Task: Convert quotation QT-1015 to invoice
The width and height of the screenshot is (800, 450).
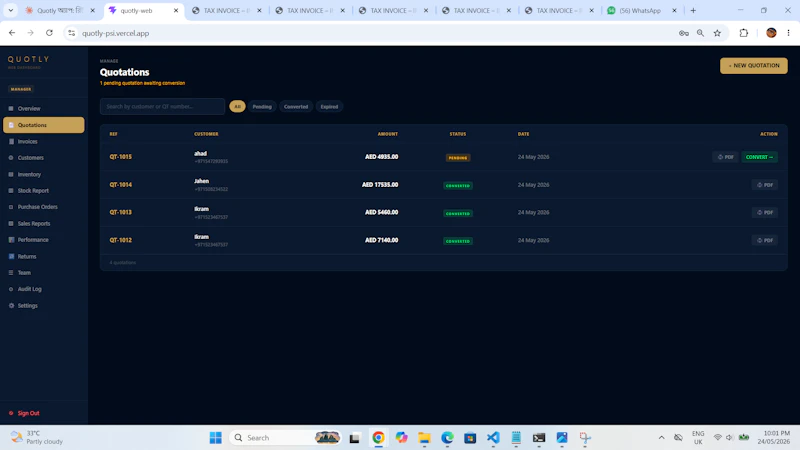Action: (759, 157)
